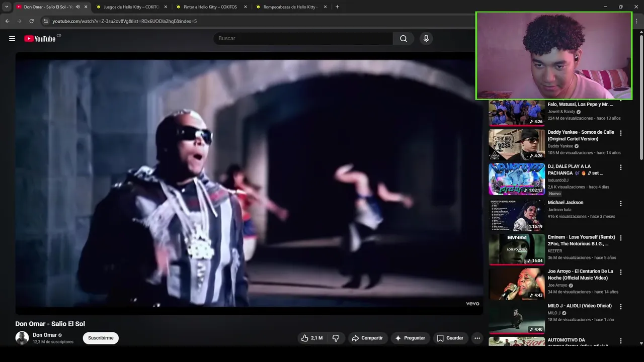Open the Falo, Watussi, Los Pepe thumbnail

(x=517, y=113)
